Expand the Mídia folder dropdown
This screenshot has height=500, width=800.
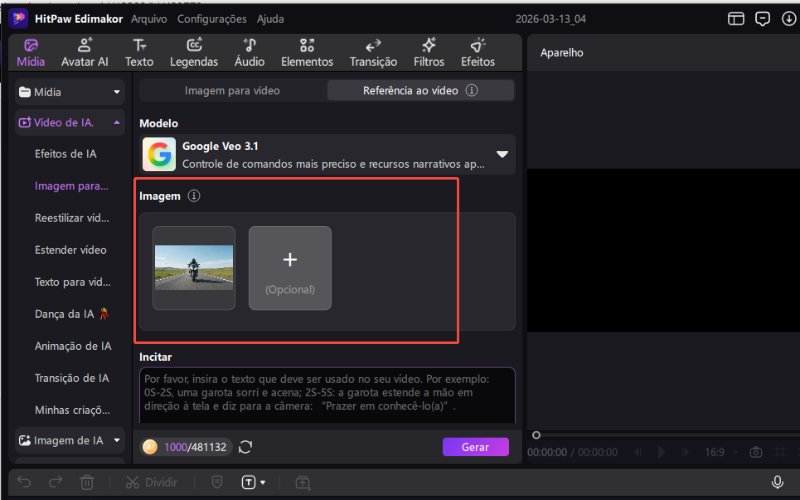pos(70,92)
